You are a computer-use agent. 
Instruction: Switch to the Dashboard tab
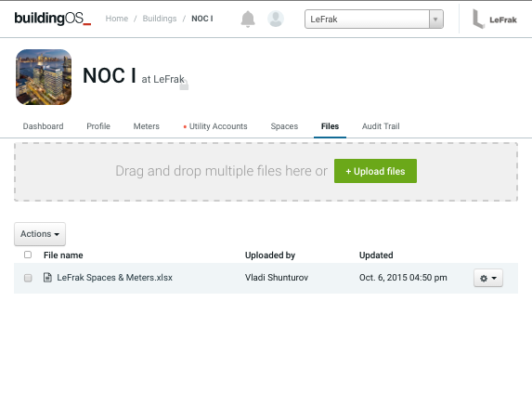point(43,126)
